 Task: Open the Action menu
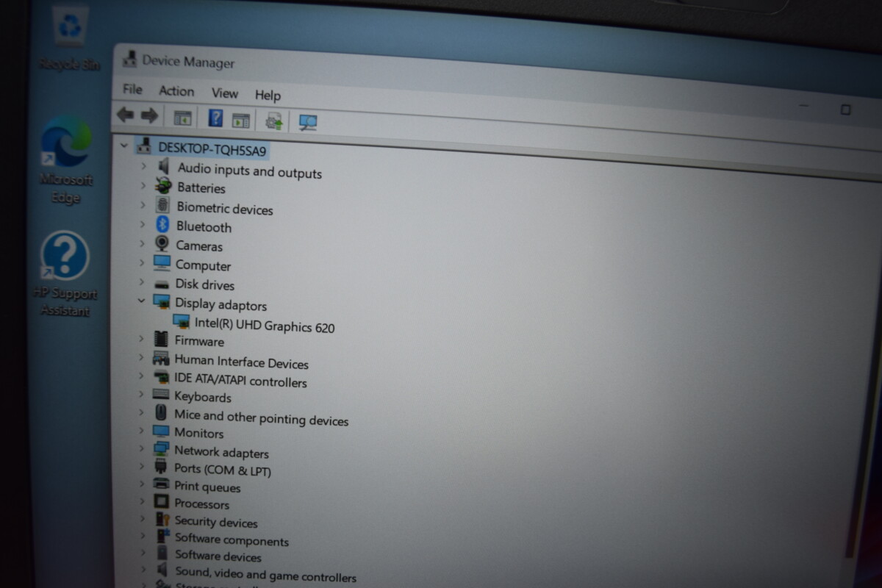177,91
